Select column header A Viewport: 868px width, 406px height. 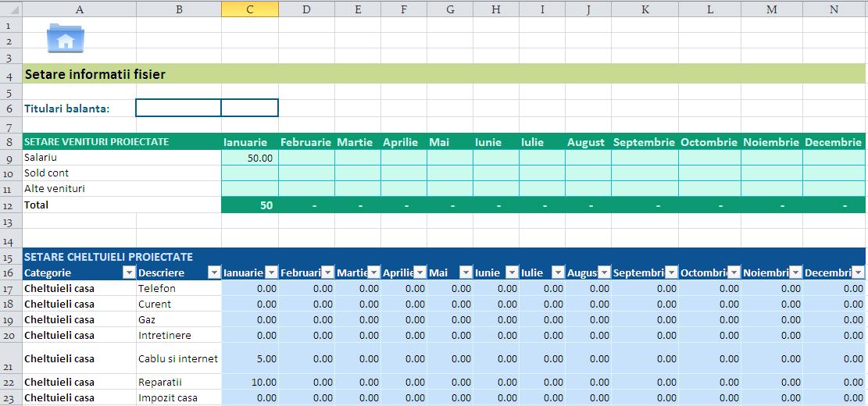point(79,9)
